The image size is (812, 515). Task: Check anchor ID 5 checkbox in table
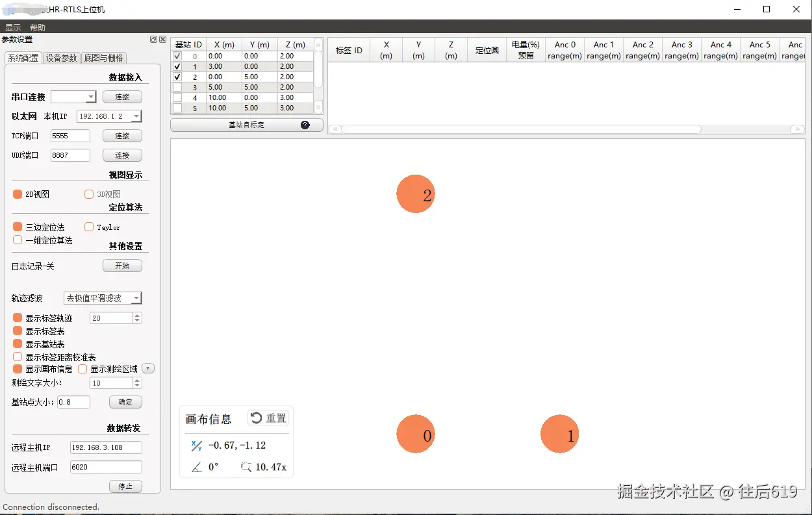click(x=177, y=108)
